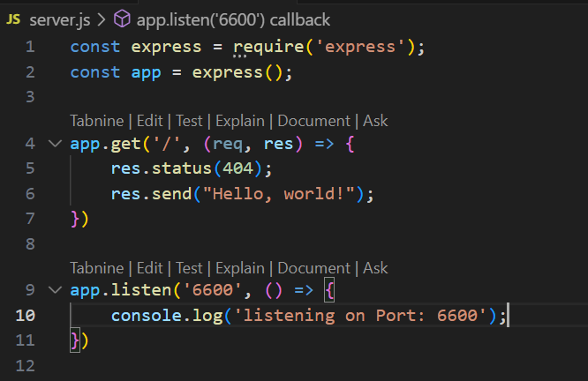Click the status method on line 5
This screenshot has height=381, width=588.
click(x=182, y=168)
